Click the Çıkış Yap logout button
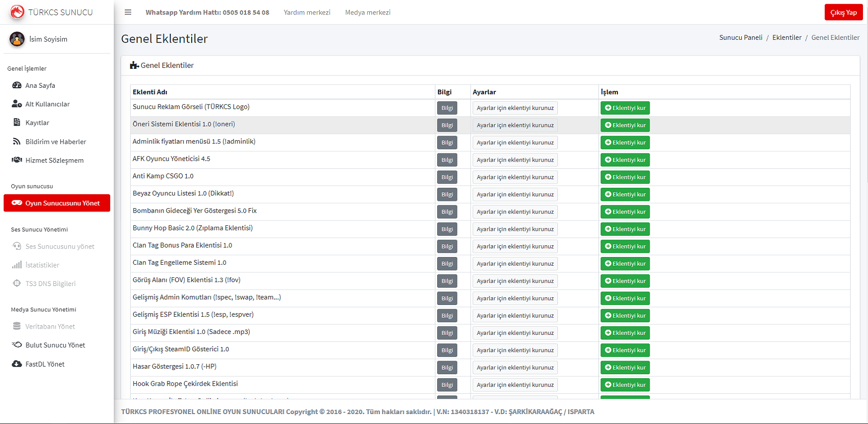 pyautogui.click(x=843, y=13)
